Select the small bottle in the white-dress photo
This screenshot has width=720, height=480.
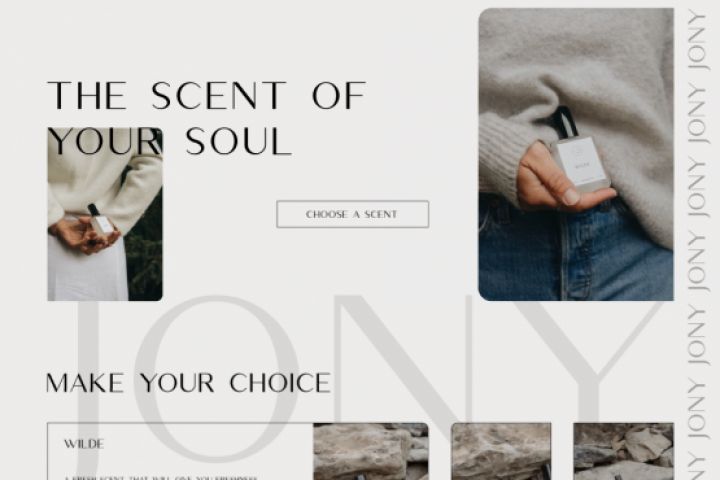tap(101, 220)
